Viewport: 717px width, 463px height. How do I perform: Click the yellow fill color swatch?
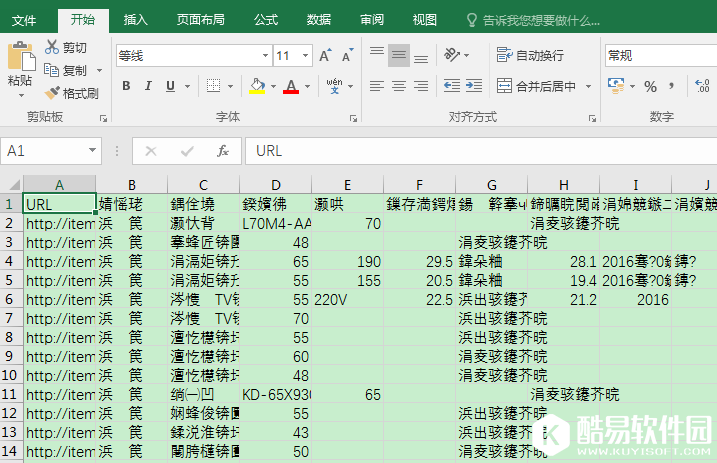257,87
